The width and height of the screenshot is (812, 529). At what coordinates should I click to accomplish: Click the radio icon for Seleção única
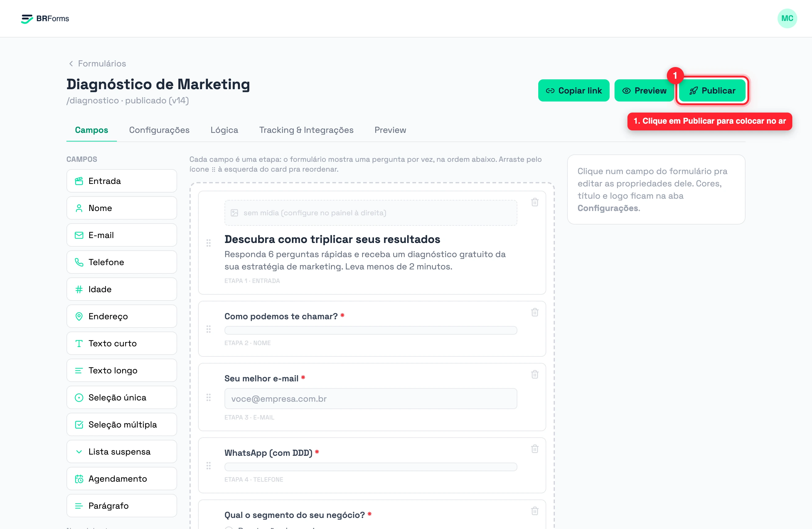[x=79, y=397]
